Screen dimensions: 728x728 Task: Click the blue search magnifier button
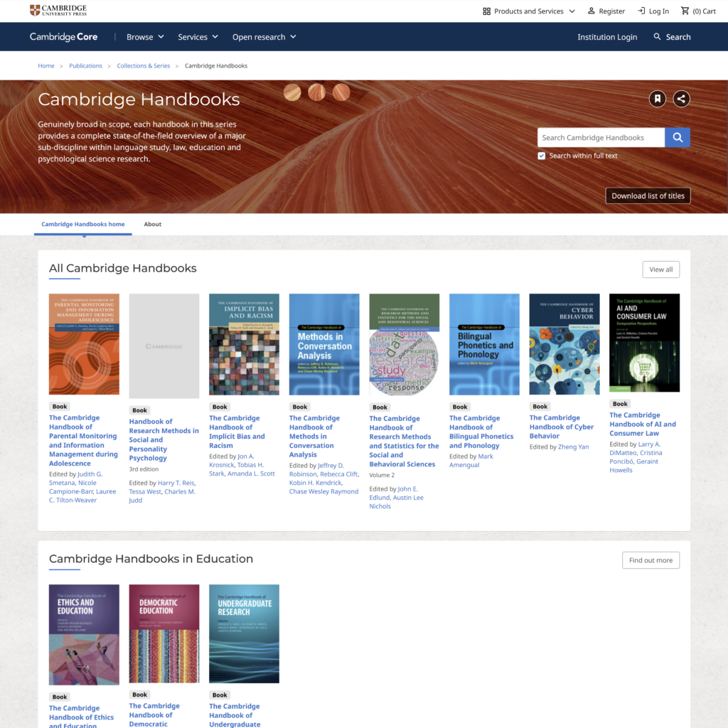point(676,137)
